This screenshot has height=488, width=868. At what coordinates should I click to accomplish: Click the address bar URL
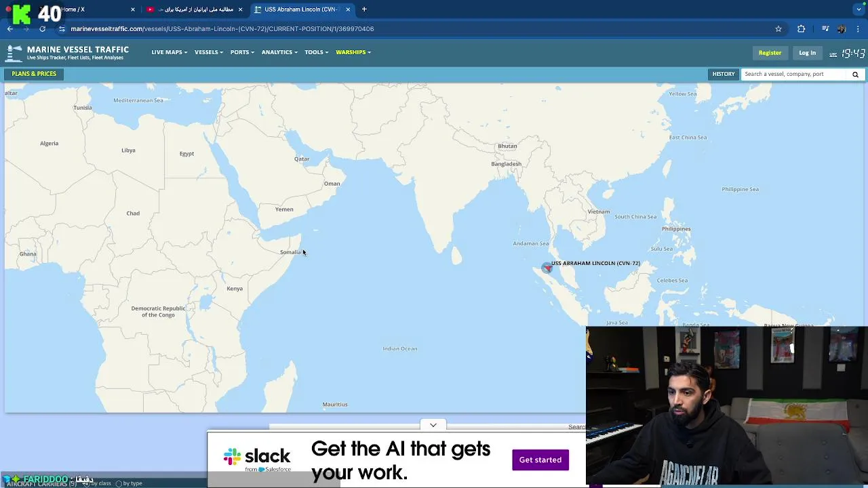click(x=222, y=28)
